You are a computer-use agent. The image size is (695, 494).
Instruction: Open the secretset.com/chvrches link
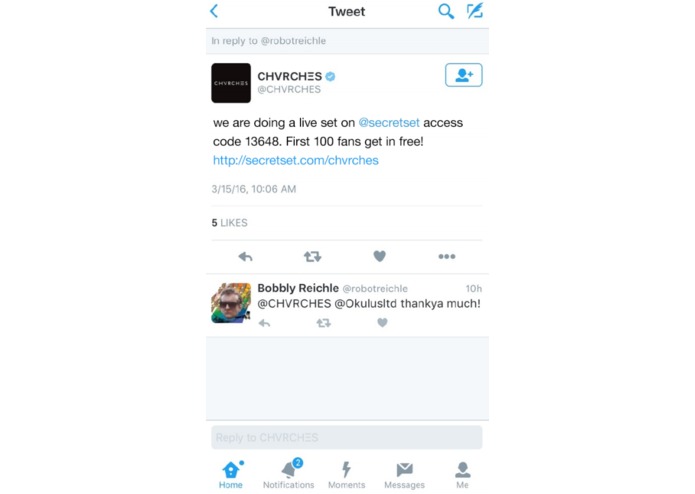tap(296, 160)
